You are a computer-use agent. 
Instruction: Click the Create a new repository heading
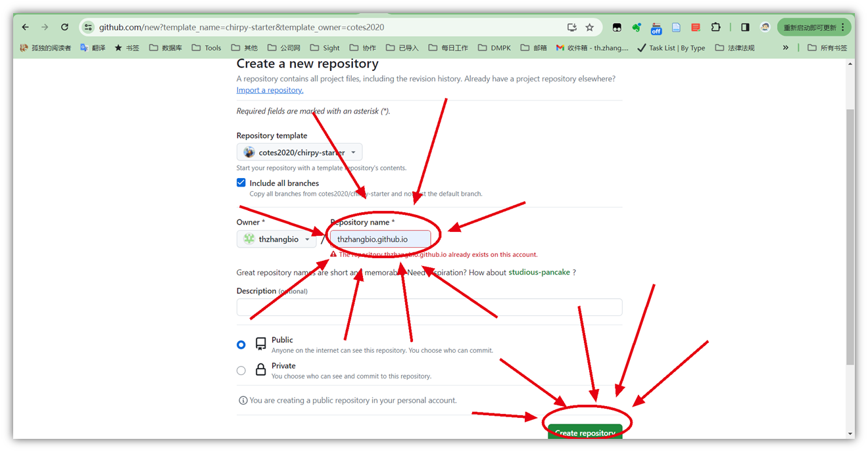pos(308,64)
